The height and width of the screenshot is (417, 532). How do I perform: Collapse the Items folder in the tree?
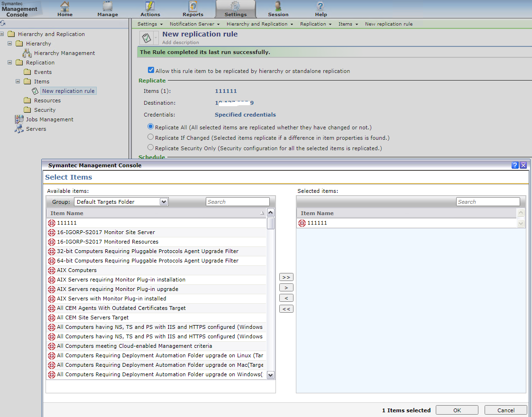(x=18, y=82)
